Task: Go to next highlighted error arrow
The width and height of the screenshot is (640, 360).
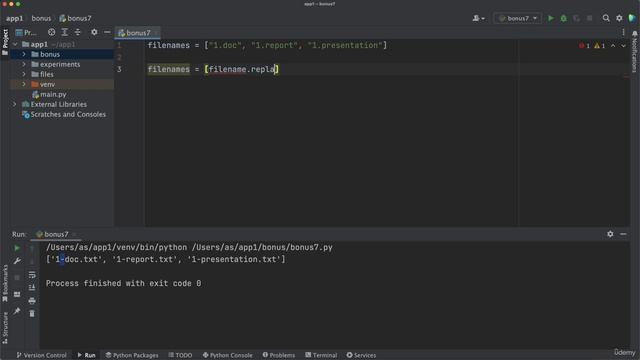Action: [x=623, y=46]
